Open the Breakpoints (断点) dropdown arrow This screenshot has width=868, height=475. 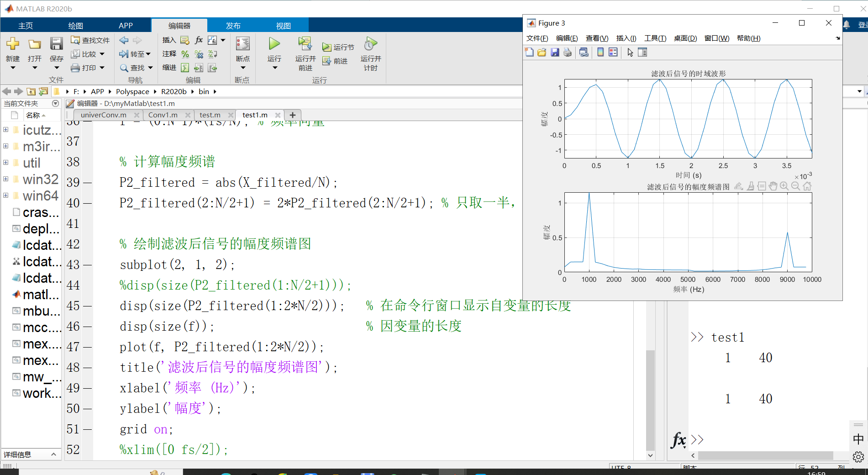pyautogui.click(x=242, y=68)
